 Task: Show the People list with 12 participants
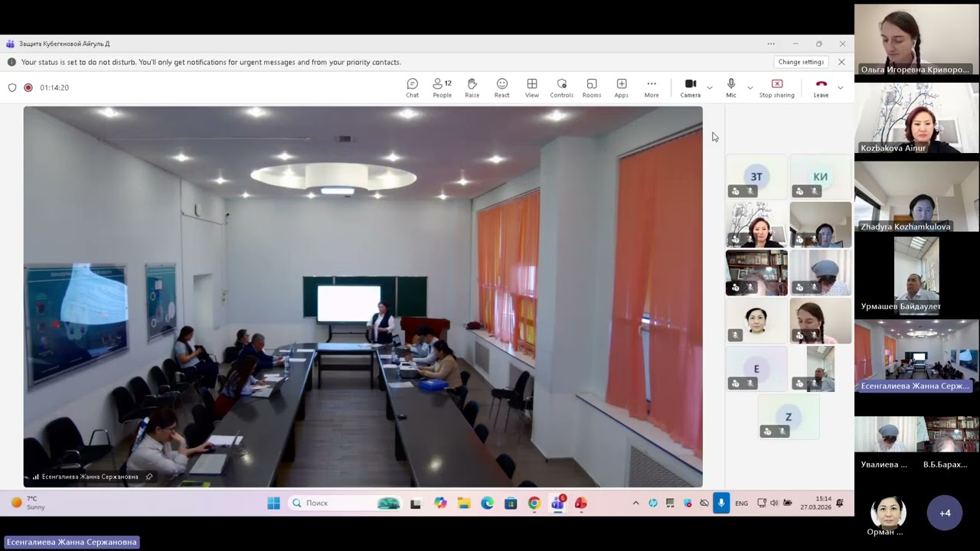click(442, 88)
